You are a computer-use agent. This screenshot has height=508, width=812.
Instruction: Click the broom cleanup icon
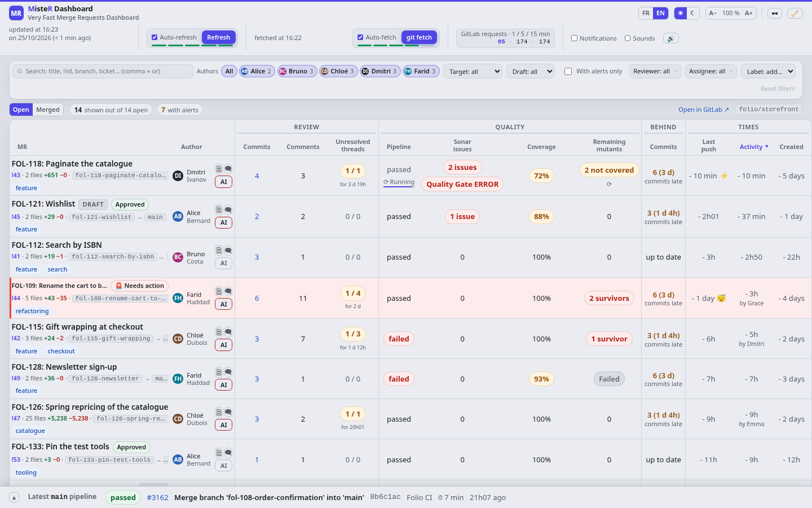(x=795, y=13)
